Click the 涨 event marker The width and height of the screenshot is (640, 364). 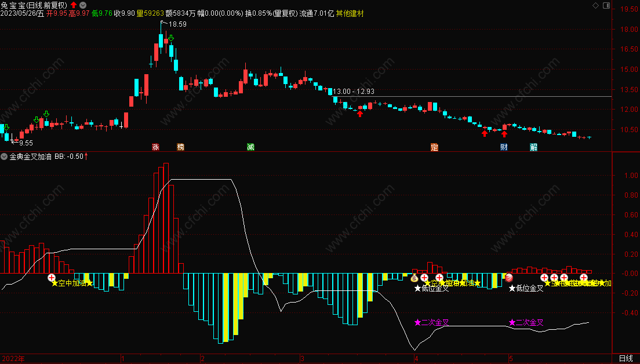(155, 147)
